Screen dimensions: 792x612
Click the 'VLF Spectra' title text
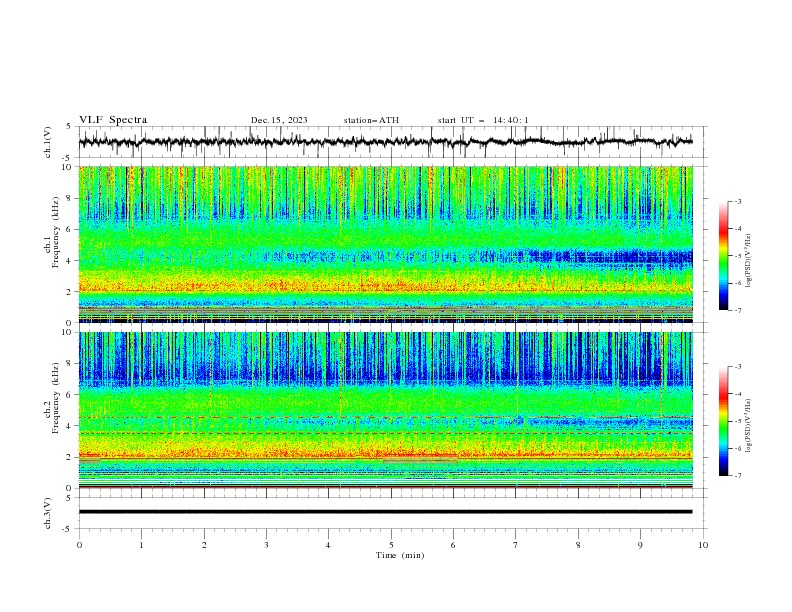point(113,120)
